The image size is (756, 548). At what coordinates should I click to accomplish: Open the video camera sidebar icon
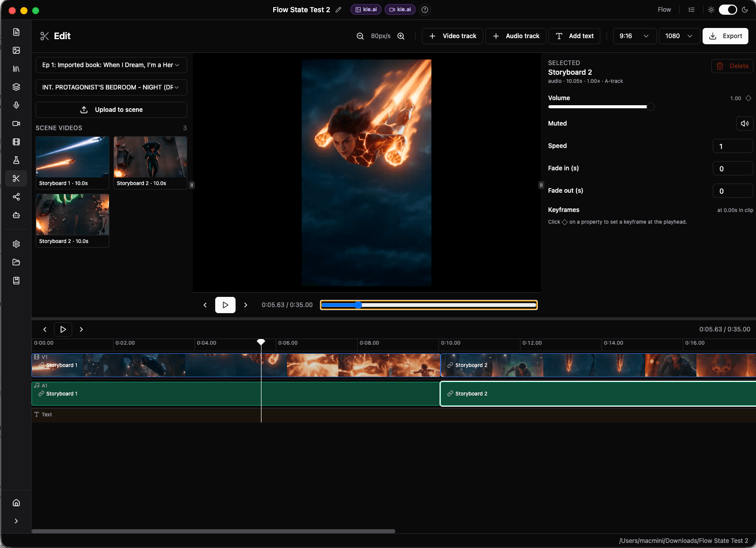pyautogui.click(x=16, y=124)
